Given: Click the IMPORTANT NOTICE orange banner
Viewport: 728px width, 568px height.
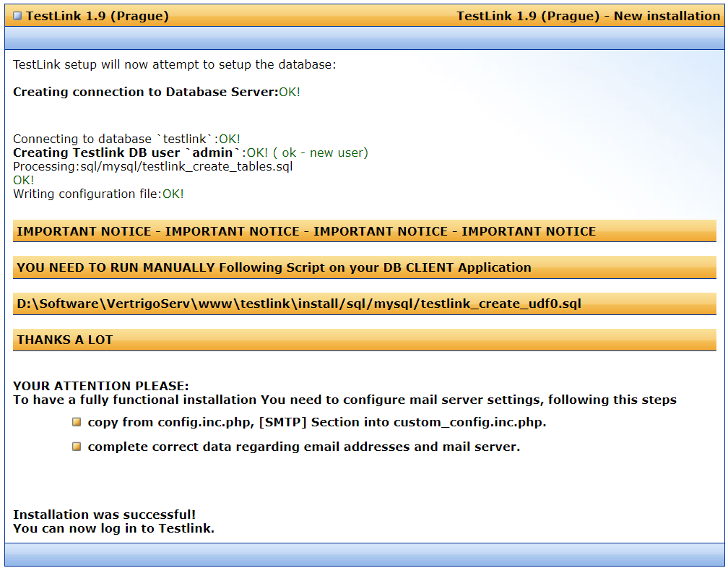Looking at the screenshot, I should click(x=365, y=231).
